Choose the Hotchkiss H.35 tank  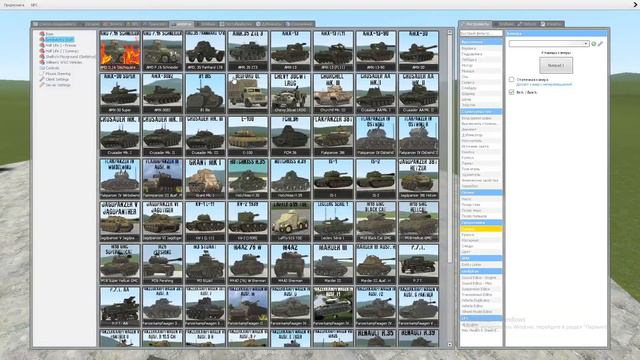tap(248, 179)
